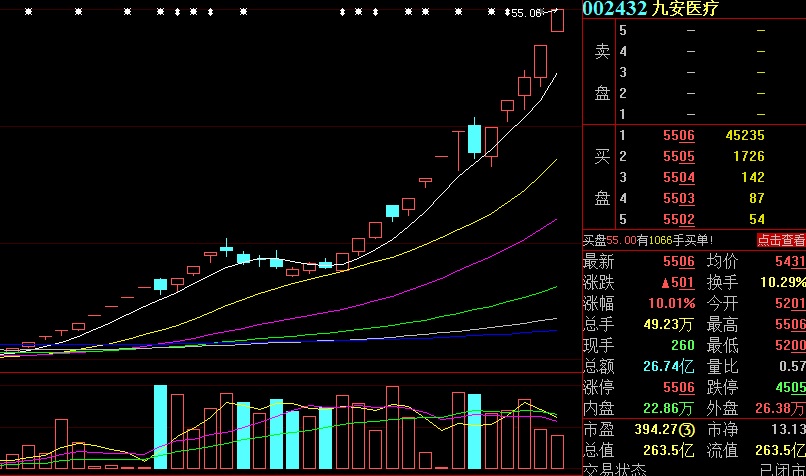Click buy level 1 volume 45235

[x=745, y=135]
